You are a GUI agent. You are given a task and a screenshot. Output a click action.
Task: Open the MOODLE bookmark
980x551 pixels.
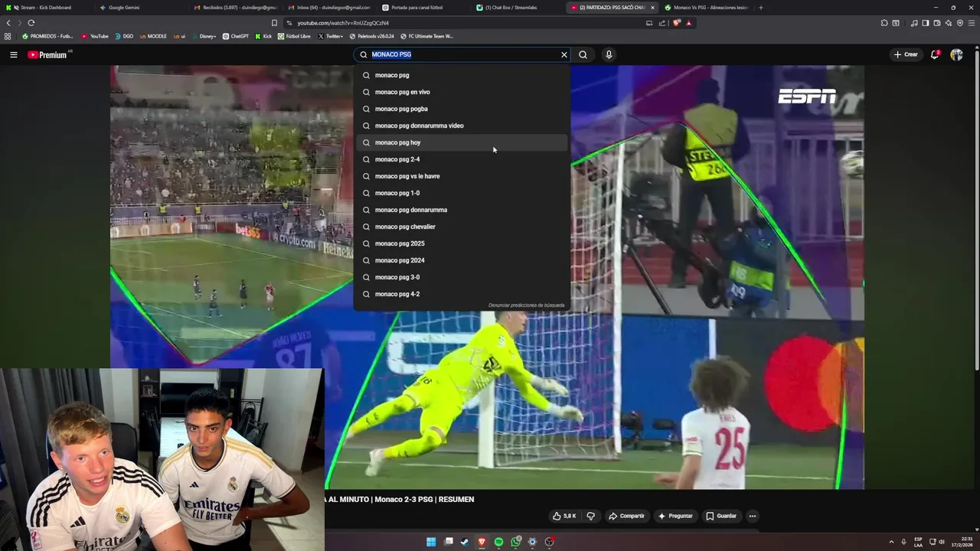[x=152, y=36]
